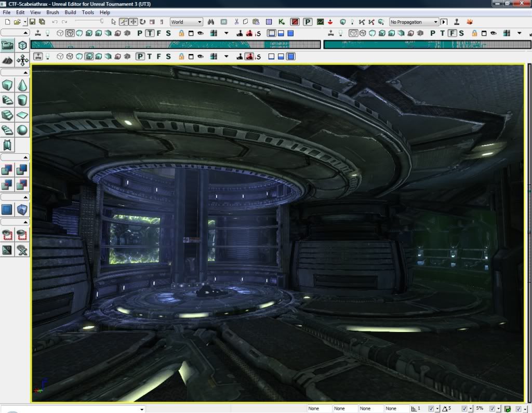Open the Build menu
The width and height of the screenshot is (532, 413).
tap(70, 12)
